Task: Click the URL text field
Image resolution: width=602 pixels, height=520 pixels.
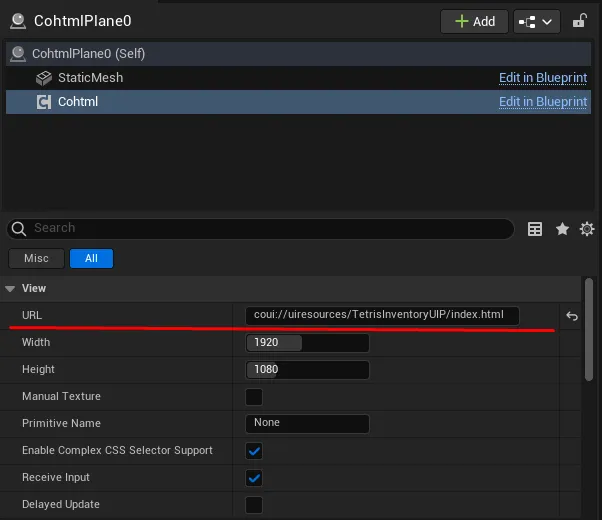Action: pyautogui.click(x=381, y=316)
